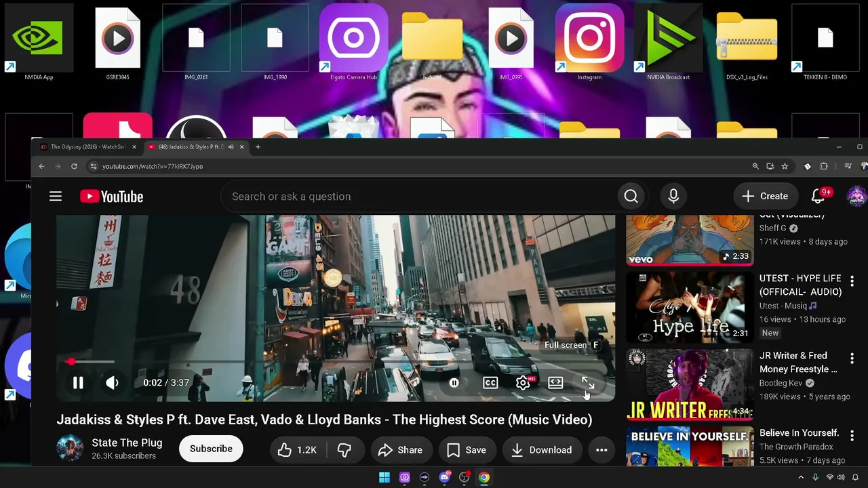Open the Windows Start menu
This screenshot has height=488, width=868.
(384, 477)
